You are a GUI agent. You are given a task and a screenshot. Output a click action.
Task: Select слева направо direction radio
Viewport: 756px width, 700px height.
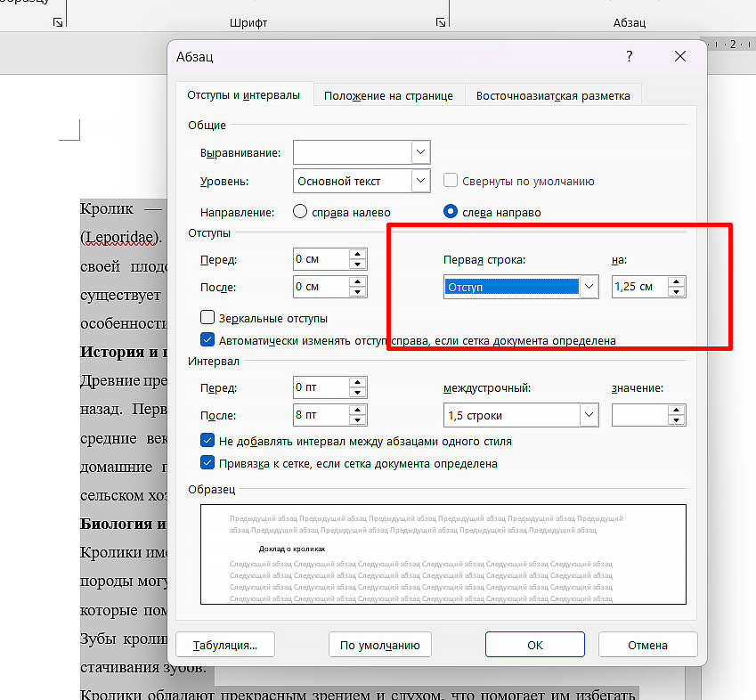point(451,212)
